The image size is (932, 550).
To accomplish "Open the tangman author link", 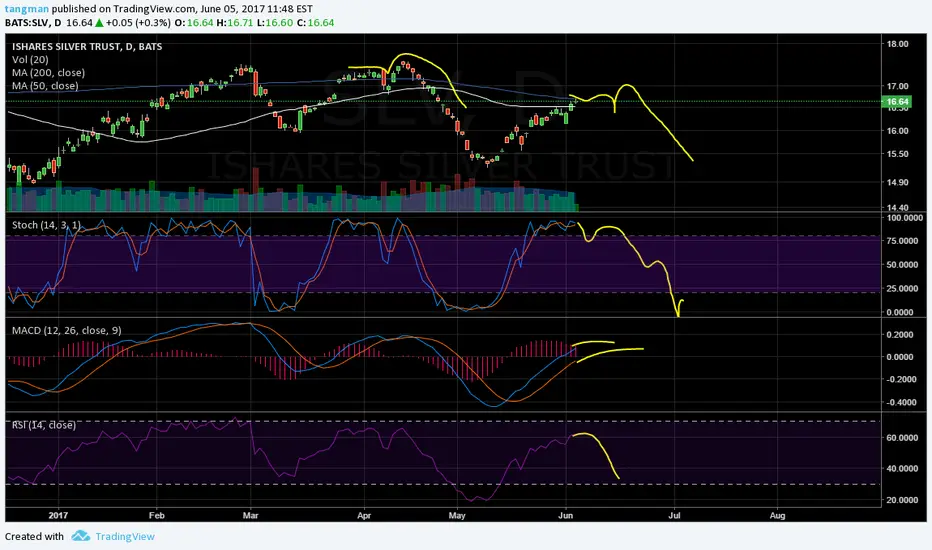I will click(x=27, y=9).
